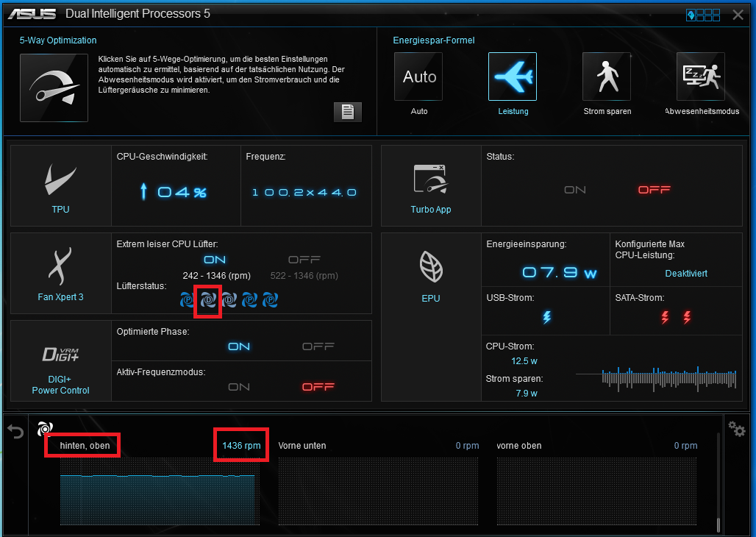The height and width of the screenshot is (537, 756).
Task: Set Aktiv-Frequenzmodus to OFF
Action: click(318, 387)
